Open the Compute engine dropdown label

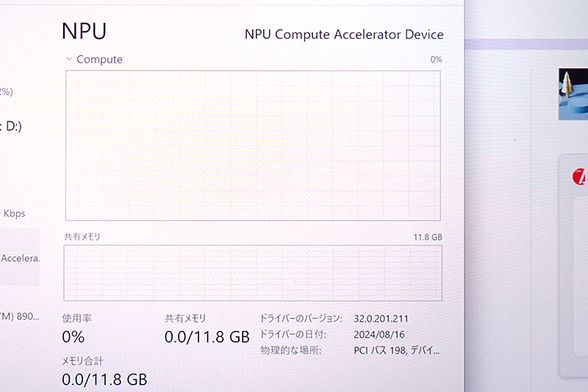99,60
